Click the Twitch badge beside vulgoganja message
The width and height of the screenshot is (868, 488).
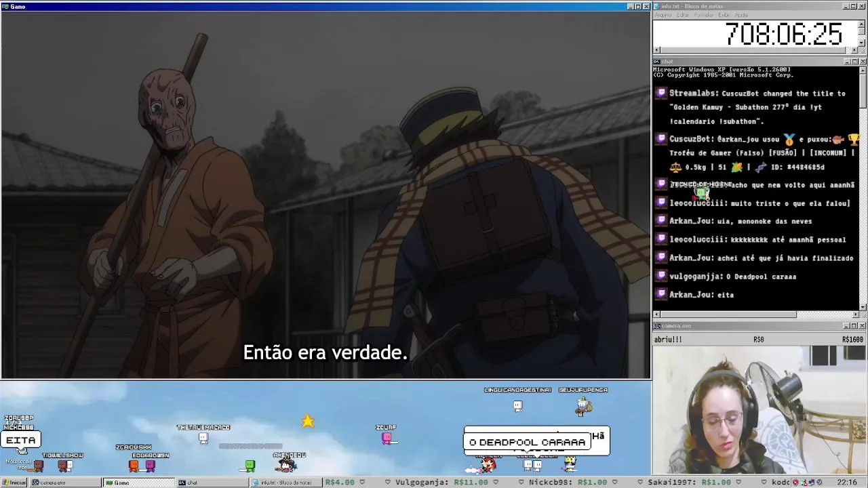point(662,276)
